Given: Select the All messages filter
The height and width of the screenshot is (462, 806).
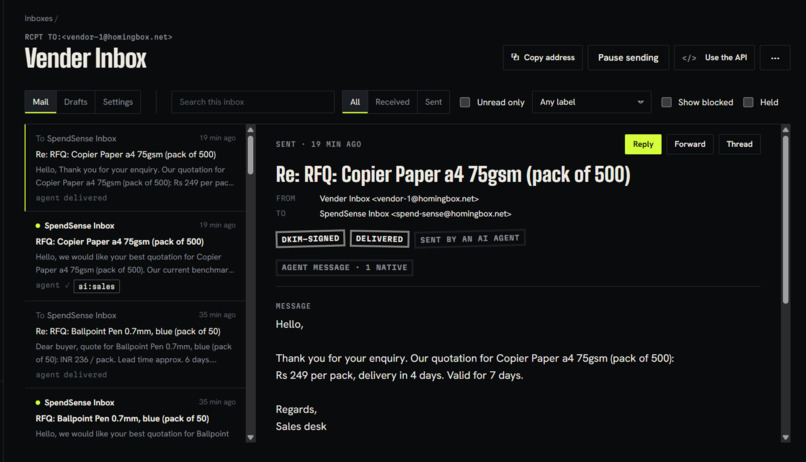Looking at the screenshot, I should [355, 102].
